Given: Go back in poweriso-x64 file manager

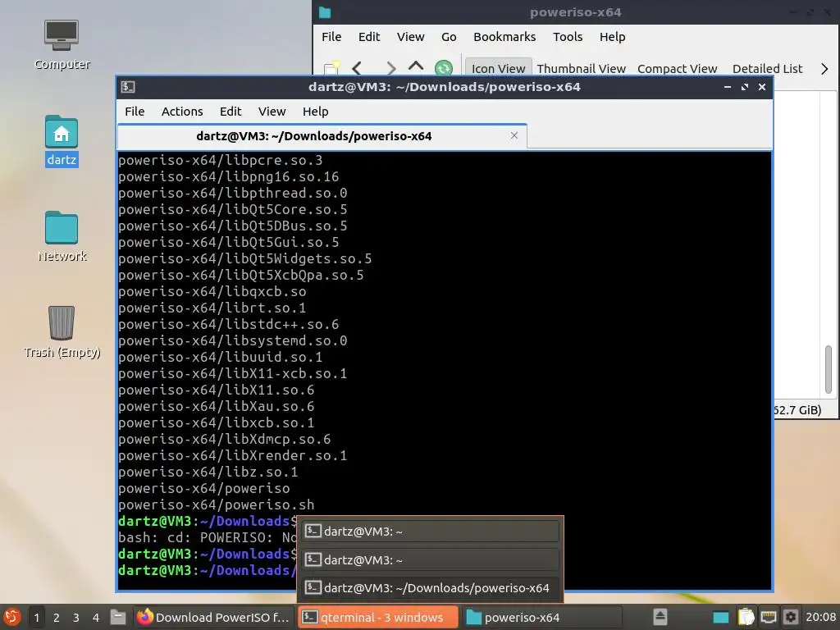Looking at the screenshot, I should (358, 68).
